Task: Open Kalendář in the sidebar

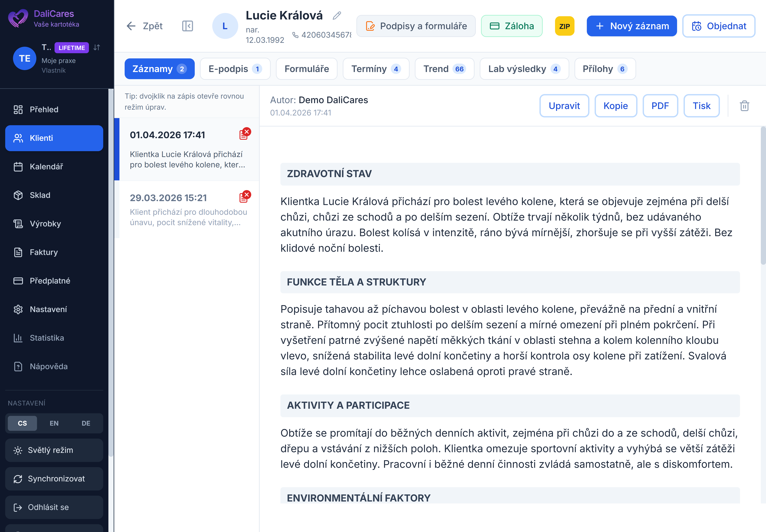Action: pyautogui.click(x=54, y=167)
